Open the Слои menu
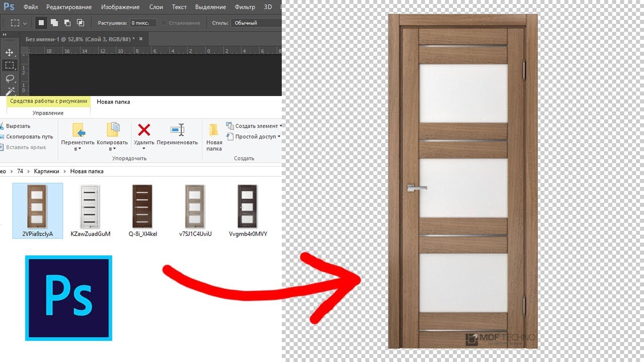This screenshot has width=644, height=362. [x=156, y=7]
